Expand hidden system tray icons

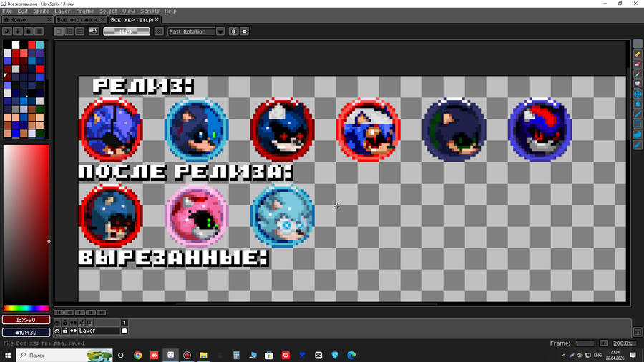564,355
